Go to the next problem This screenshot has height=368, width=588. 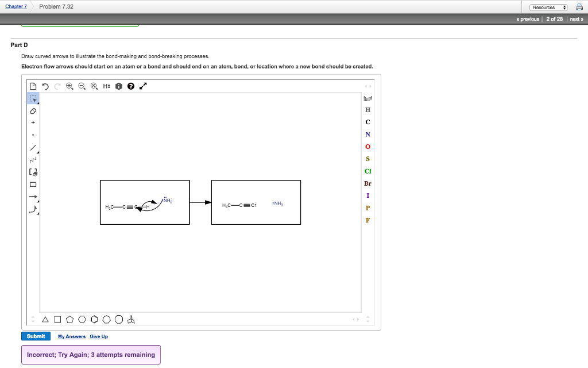[x=575, y=19]
